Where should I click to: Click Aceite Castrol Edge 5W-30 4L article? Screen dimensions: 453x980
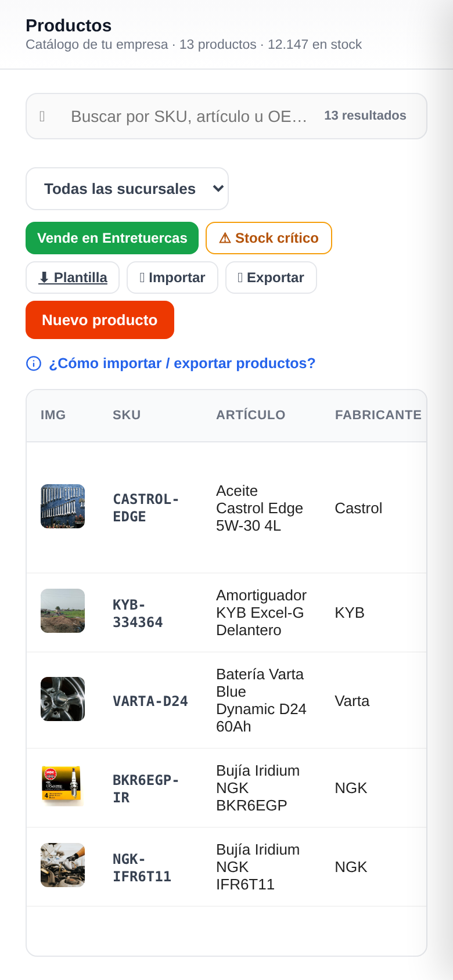(x=260, y=508)
